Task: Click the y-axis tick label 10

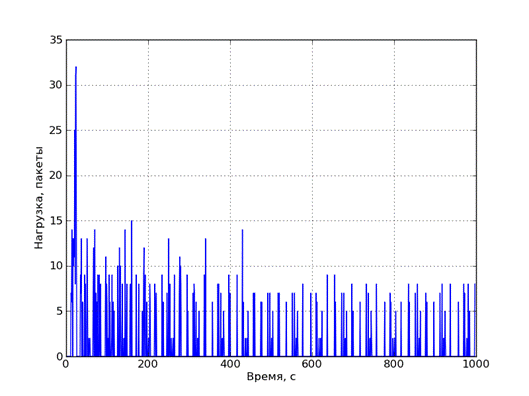Action: [x=56, y=266]
